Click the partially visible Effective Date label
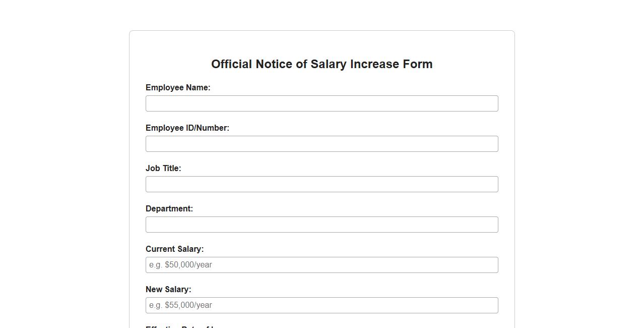644x328 pixels. (179, 326)
